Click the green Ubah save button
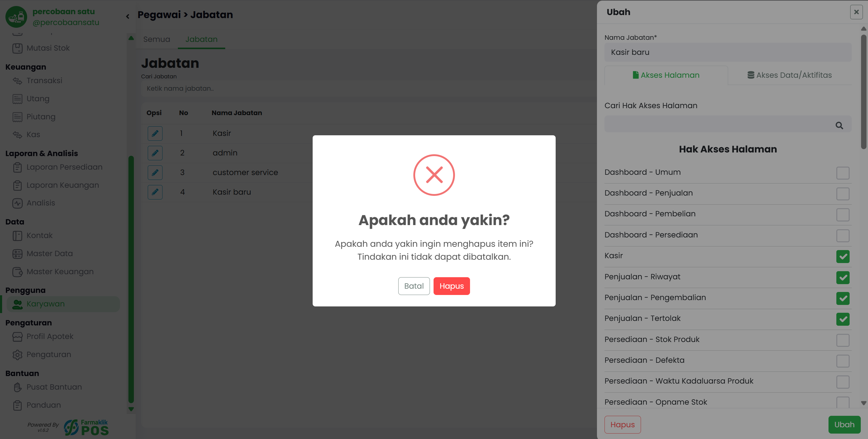The height and width of the screenshot is (439, 868). click(x=844, y=425)
